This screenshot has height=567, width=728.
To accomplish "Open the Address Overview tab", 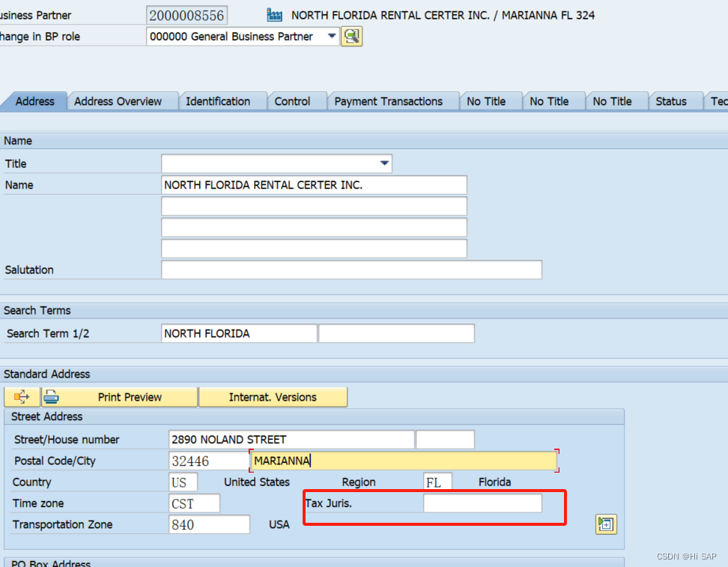I will (x=118, y=101).
